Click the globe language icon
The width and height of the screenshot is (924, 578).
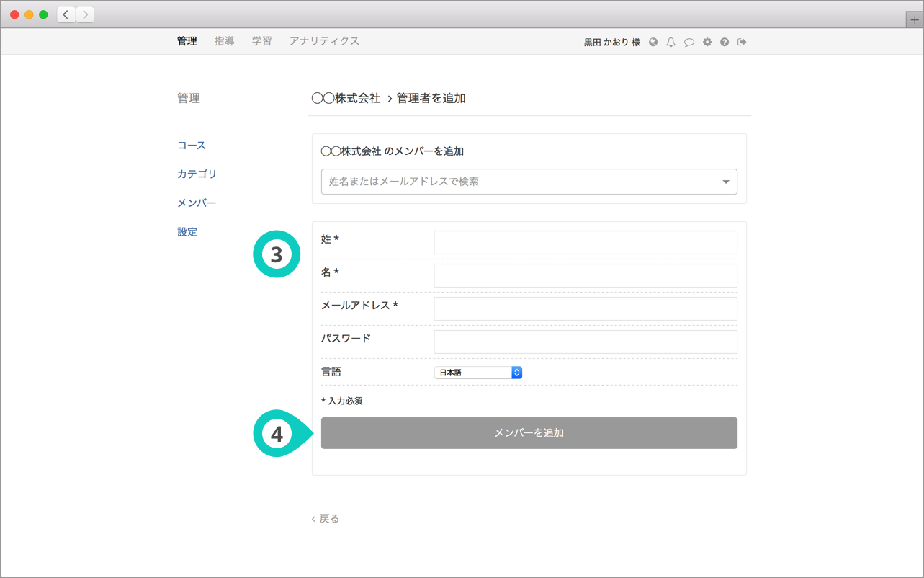tap(653, 43)
